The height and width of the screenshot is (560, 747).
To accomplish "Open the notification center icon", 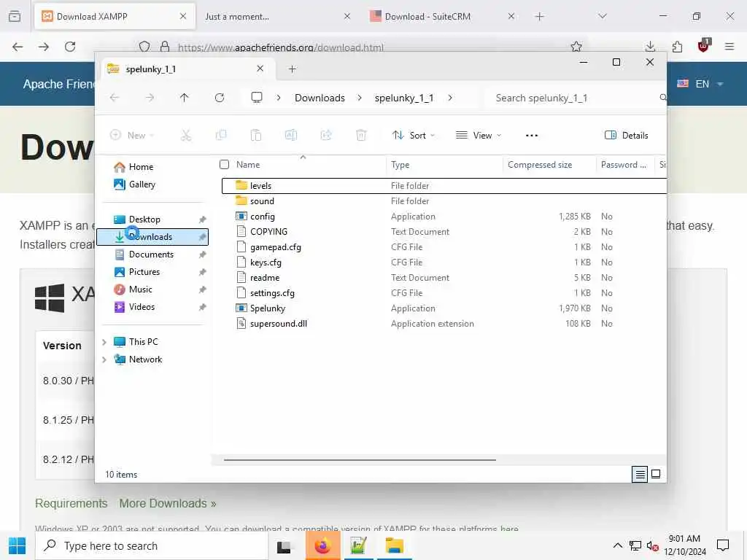I will [723, 545].
